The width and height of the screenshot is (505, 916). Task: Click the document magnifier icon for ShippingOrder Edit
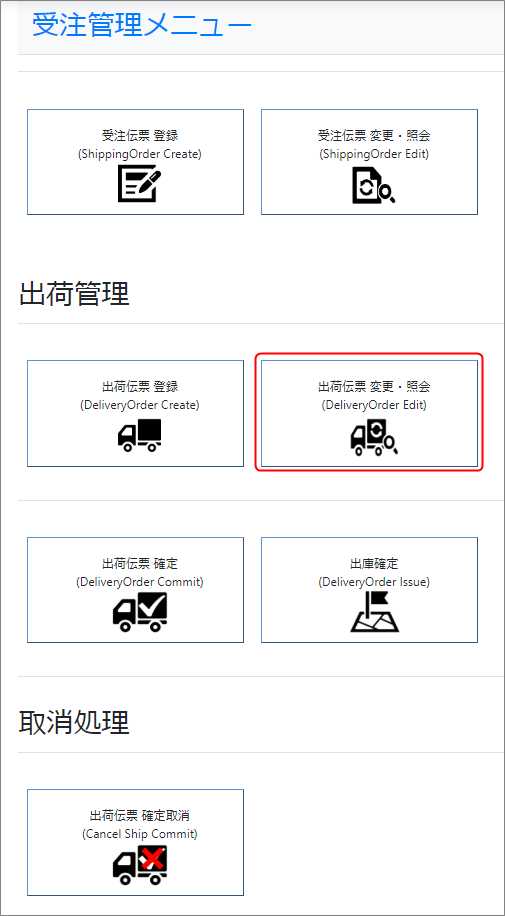(x=374, y=185)
